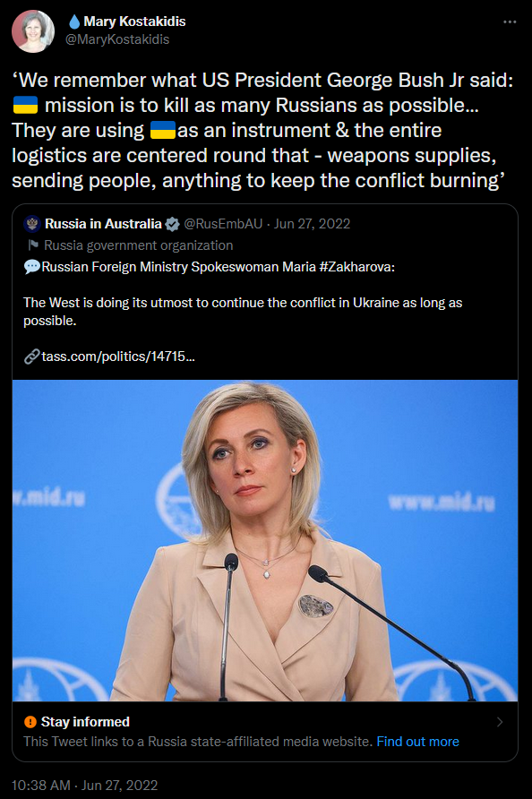Open the three-dot more options menu
The width and height of the screenshot is (532, 799).
point(510,21)
